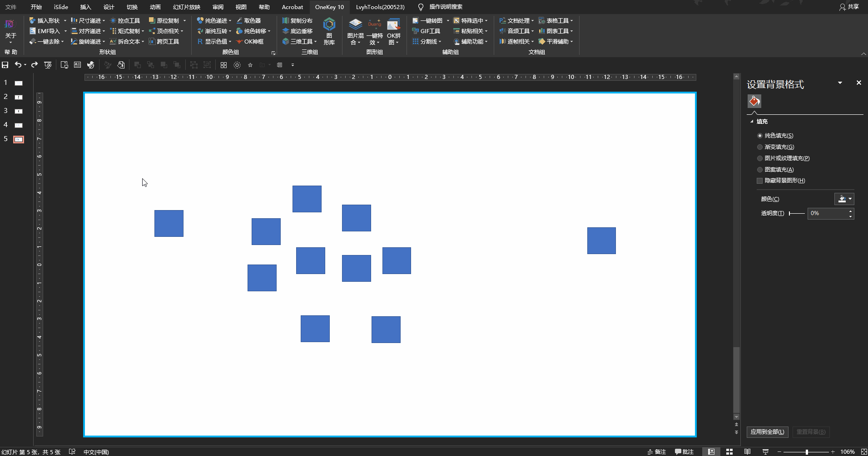
Task: Click the 跨页工具 cross-page tool
Action: click(x=164, y=41)
